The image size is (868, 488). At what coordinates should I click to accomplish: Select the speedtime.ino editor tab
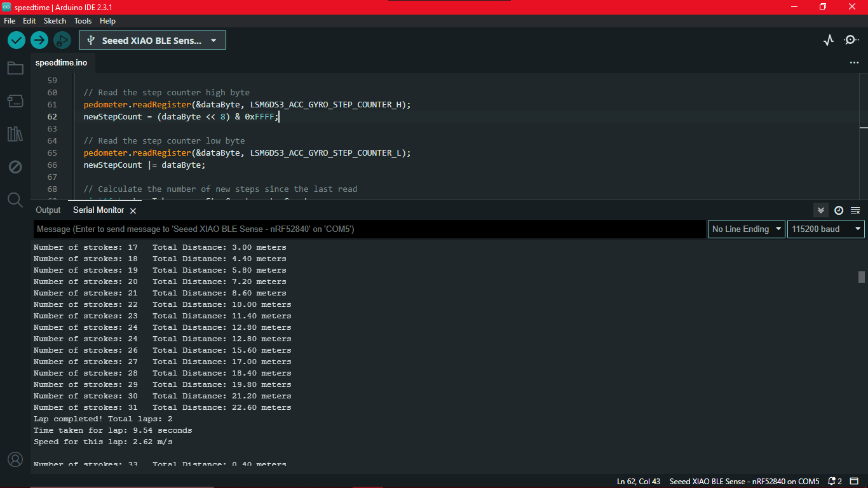[62, 63]
